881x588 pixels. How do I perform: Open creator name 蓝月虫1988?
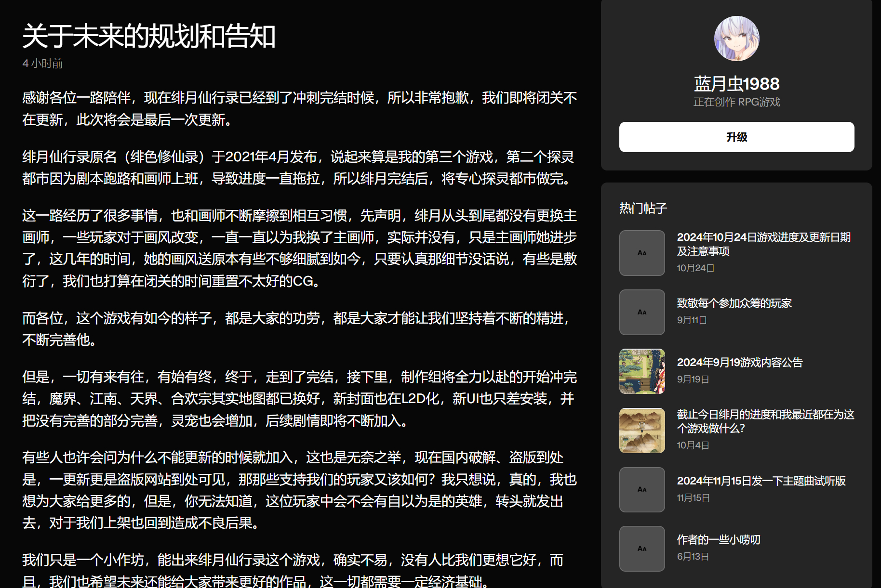[736, 84]
